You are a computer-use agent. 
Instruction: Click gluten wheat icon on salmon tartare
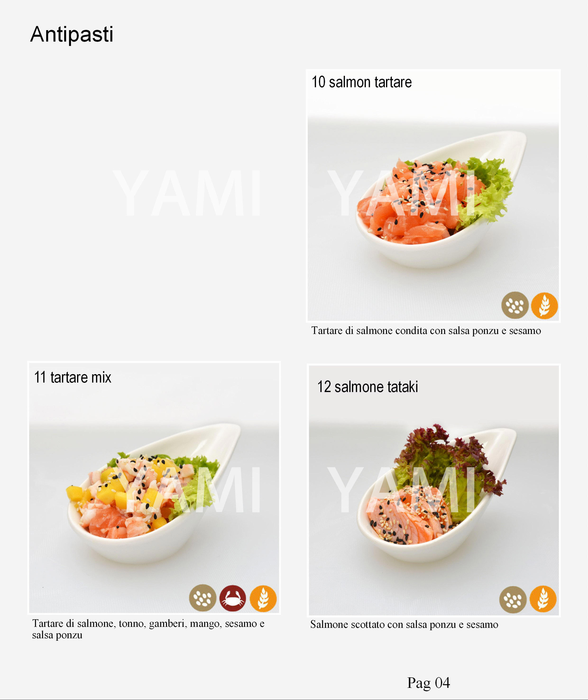(544, 306)
